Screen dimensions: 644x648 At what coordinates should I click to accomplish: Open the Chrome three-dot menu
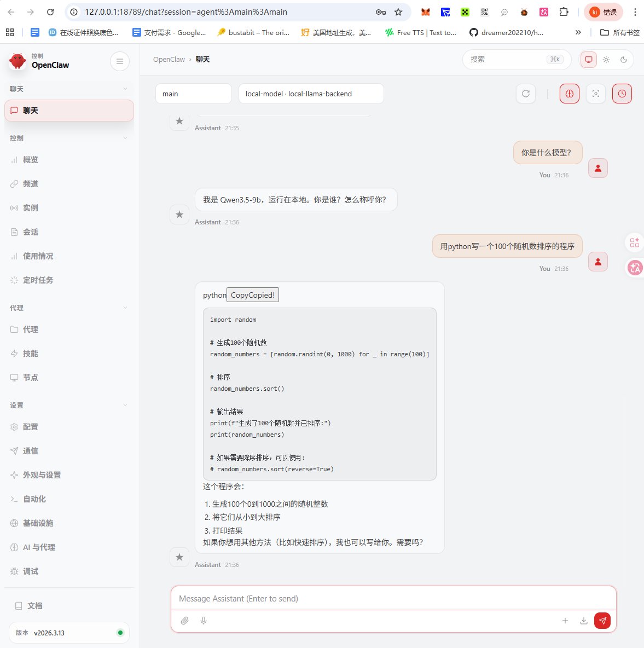click(x=635, y=12)
